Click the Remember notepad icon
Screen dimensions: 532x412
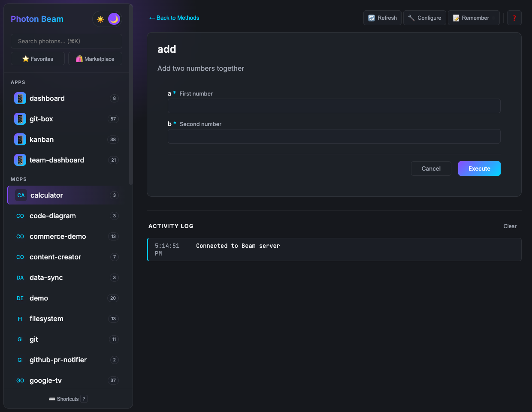[x=456, y=18]
